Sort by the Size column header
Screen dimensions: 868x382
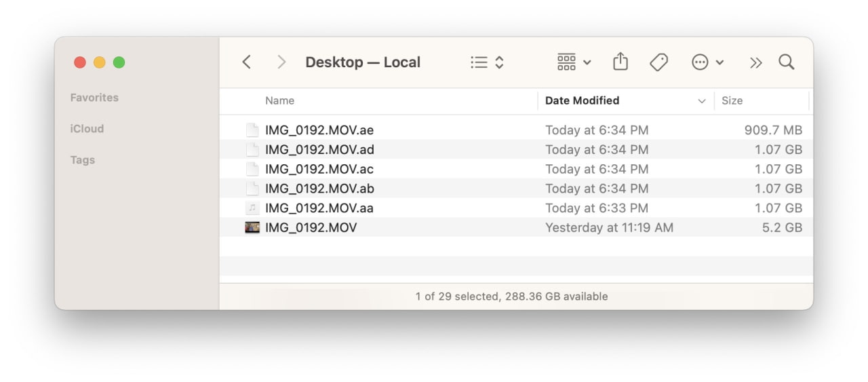(x=732, y=101)
